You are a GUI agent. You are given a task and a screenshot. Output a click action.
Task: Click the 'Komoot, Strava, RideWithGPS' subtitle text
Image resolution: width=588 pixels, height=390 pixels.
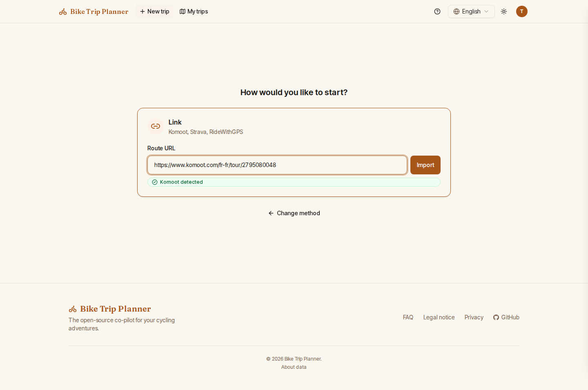pyautogui.click(x=206, y=132)
